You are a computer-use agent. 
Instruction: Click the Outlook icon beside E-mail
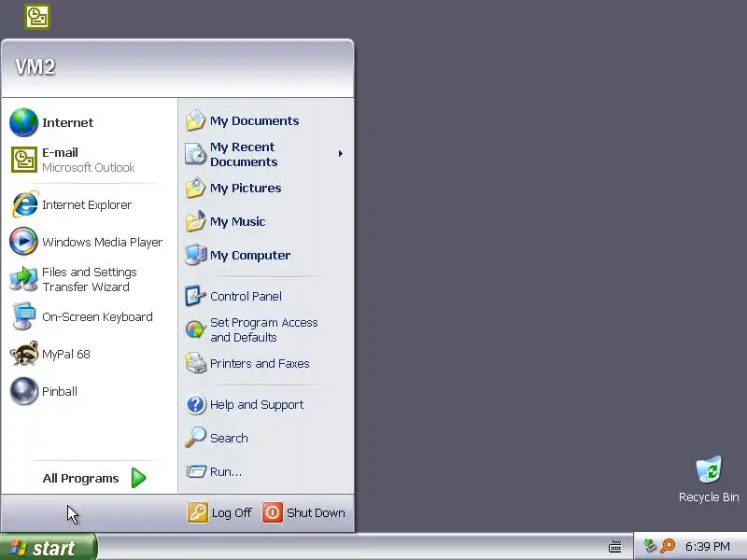24,160
